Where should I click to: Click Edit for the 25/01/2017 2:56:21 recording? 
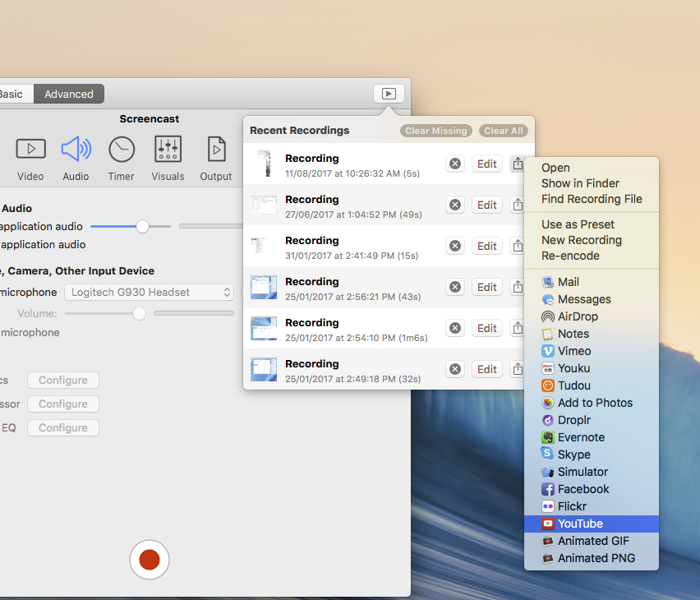pyautogui.click(x=487, y=287)
